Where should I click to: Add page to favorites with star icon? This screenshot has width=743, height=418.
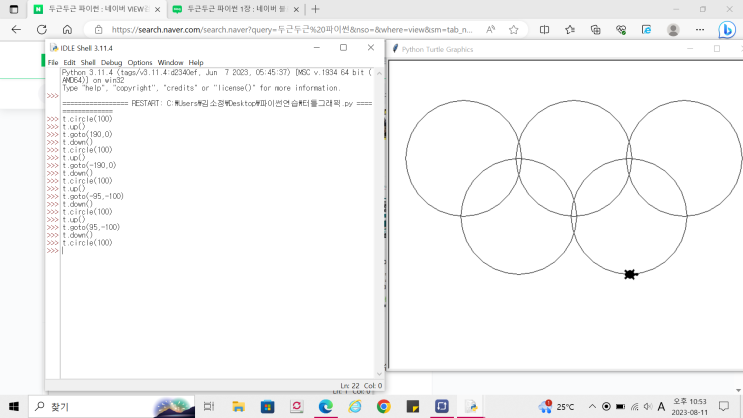click(x=514, y=30)
